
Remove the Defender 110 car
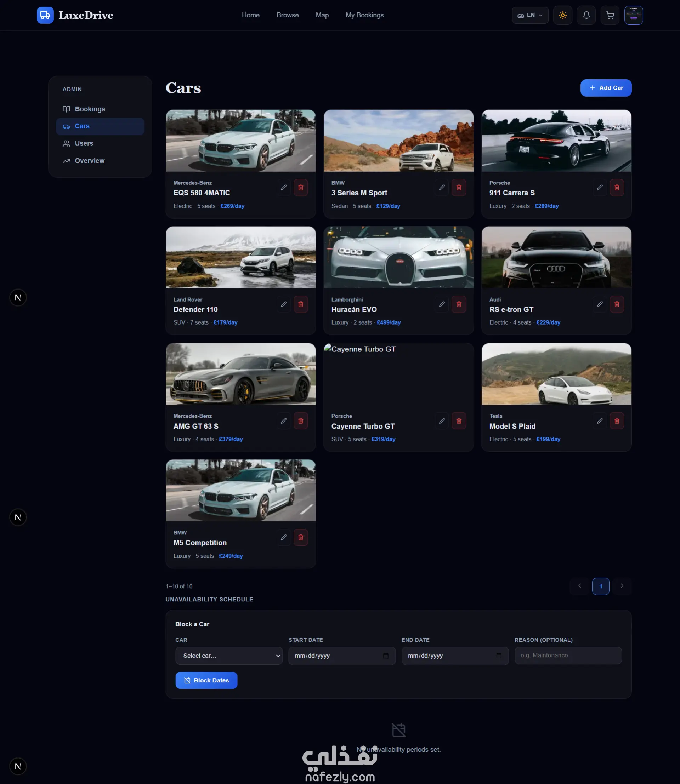click(x=301, y=304)
